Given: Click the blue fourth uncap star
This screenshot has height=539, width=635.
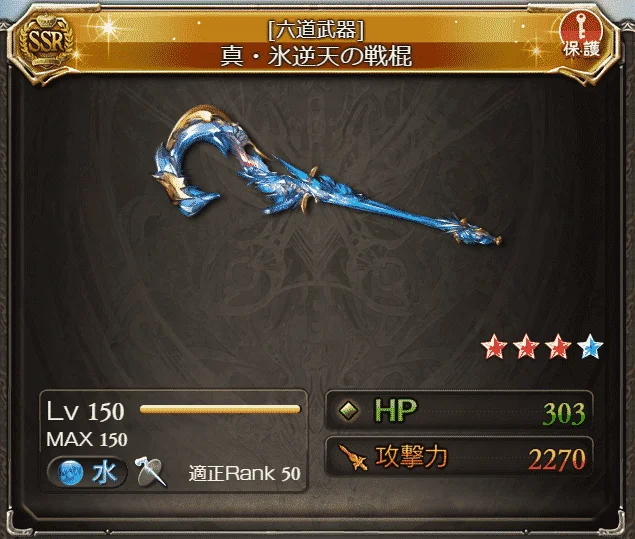Looking at the screenshot, I should (x=590, y=347).
